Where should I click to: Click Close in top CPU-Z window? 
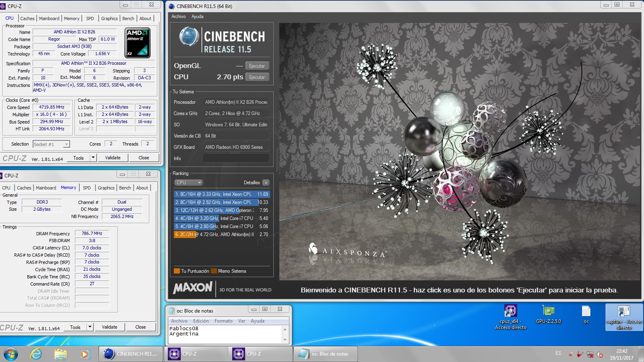pyautogui.click(x=144, y=158)
